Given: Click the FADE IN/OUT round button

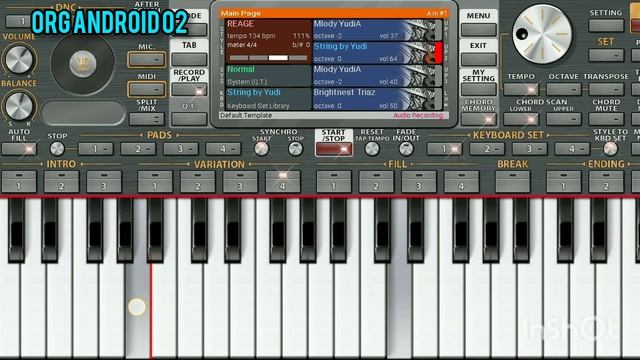Looking at the screenshot, I should tap(406, 149).
